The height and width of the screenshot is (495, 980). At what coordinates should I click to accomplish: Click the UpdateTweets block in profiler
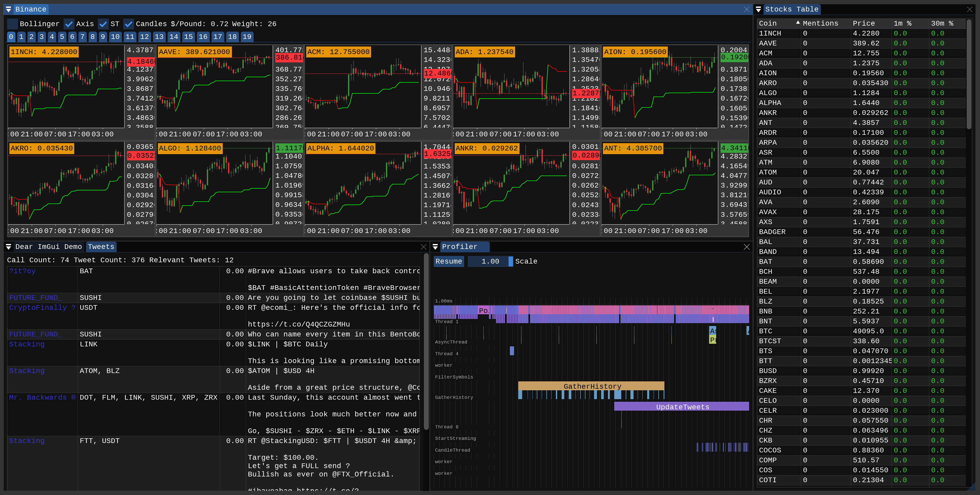point(682,407)
